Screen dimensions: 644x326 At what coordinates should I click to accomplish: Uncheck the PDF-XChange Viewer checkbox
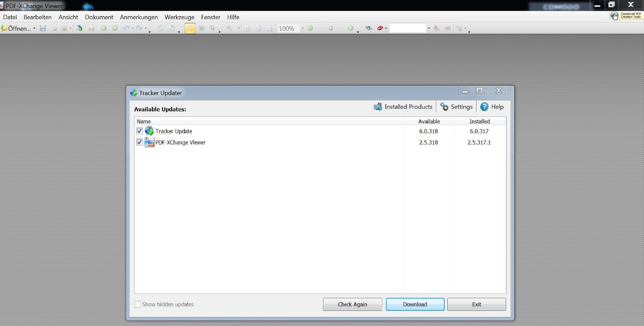coord(139,142)
